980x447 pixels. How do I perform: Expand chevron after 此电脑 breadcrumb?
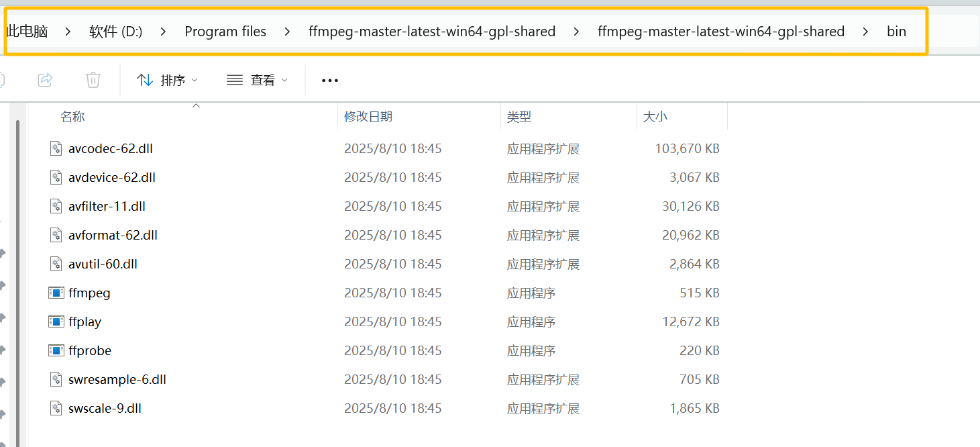[68, 32]
